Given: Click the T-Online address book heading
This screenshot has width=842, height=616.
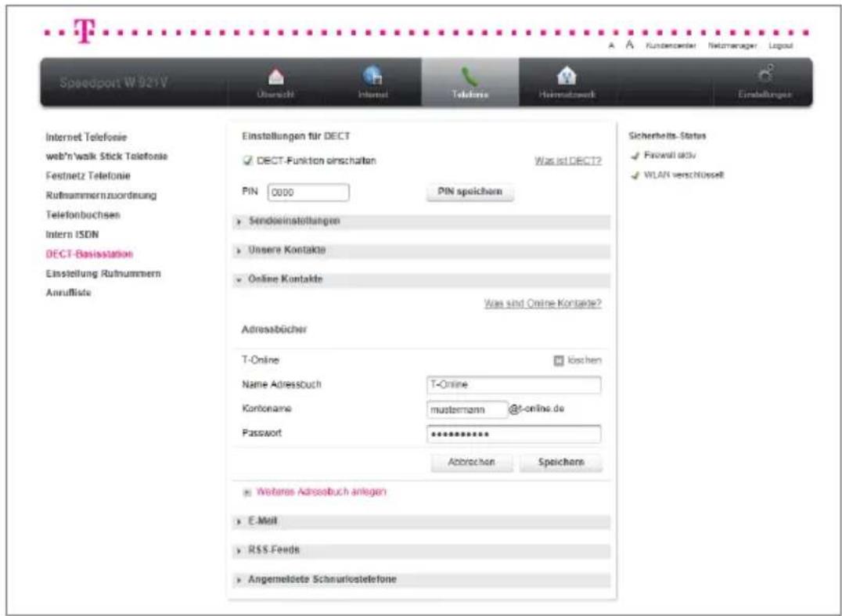Looking at the screenshot, I should pyautogui.click(x=261, y=360).
